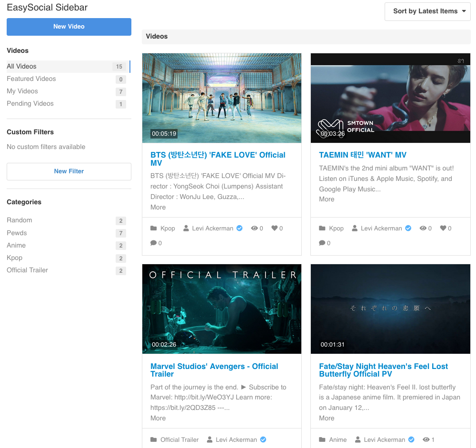Open BTS 'FAKE LOVE' Official MV title link
Image resolution: width=476 pixels, height=448 pixels.
point(218,159)
